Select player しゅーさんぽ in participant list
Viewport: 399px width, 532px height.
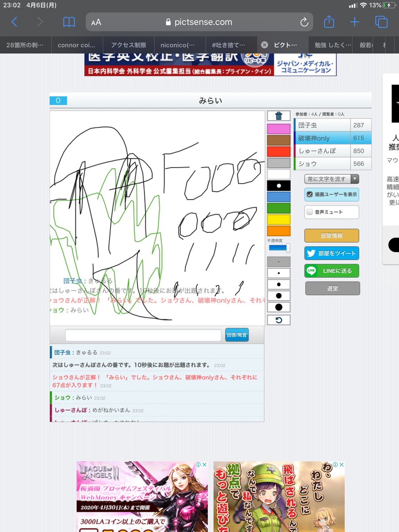[x=332, y=151]
